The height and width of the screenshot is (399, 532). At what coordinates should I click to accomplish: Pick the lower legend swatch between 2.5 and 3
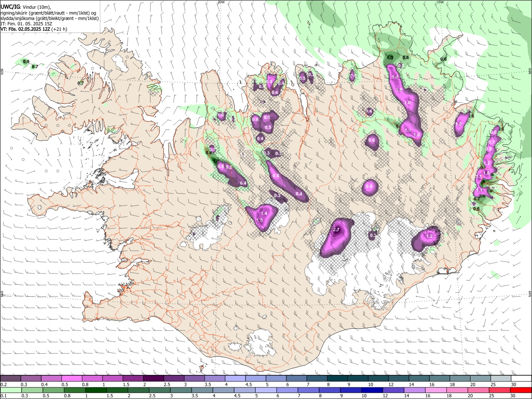(160, 390)
